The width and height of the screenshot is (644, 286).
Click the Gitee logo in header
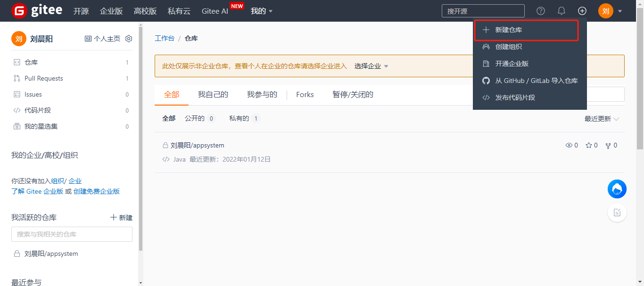pos(37,10)
